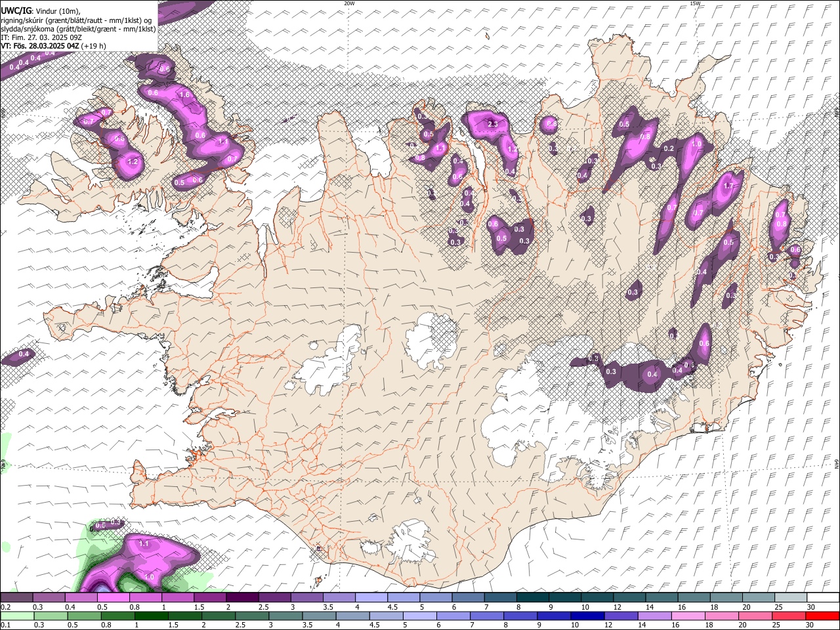Click the "slydda/snjókoma" legend description line
The image size is (840, 630).
pyautogui.click(x=79, y=29)
